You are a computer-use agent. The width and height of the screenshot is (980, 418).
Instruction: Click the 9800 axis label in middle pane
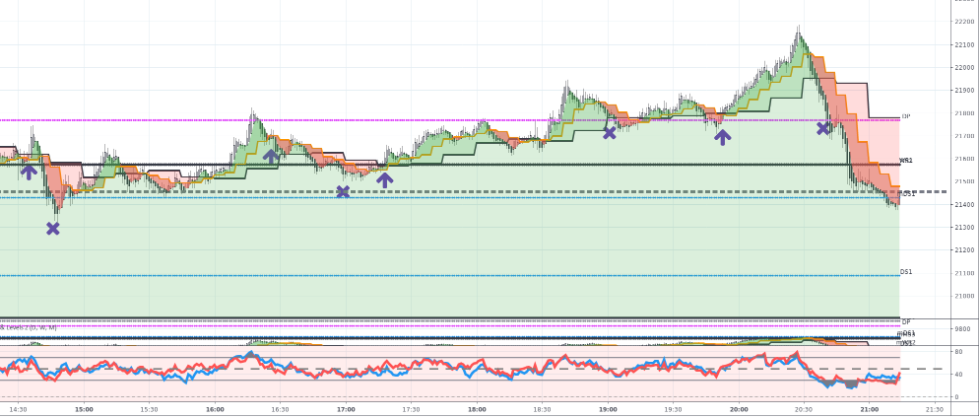click(963, 328)
